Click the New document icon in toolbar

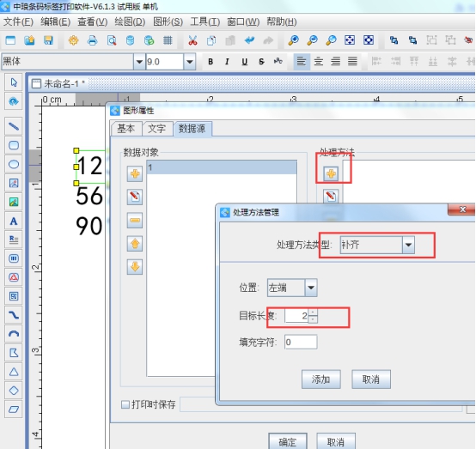click(10, 40)
